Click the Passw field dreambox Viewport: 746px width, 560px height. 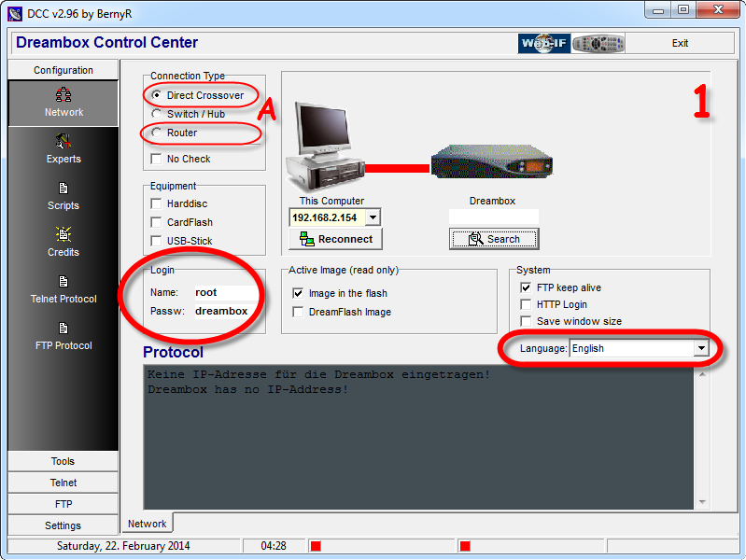[225, 311]
